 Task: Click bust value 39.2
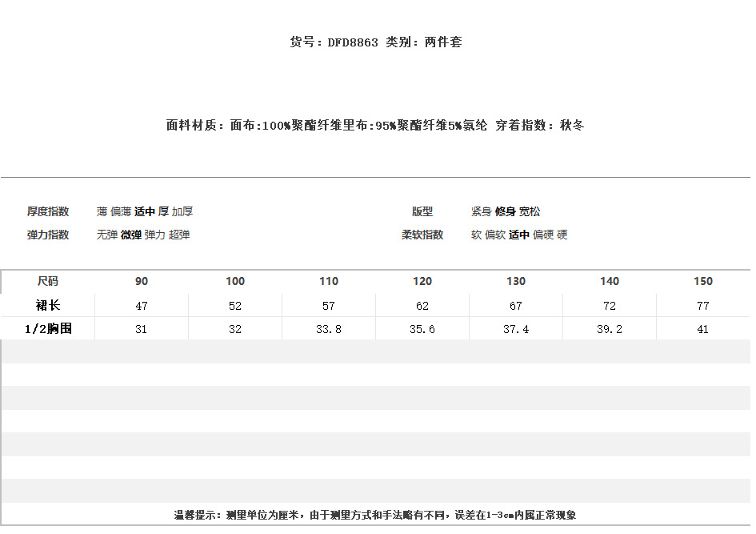[x=610, y=330]
